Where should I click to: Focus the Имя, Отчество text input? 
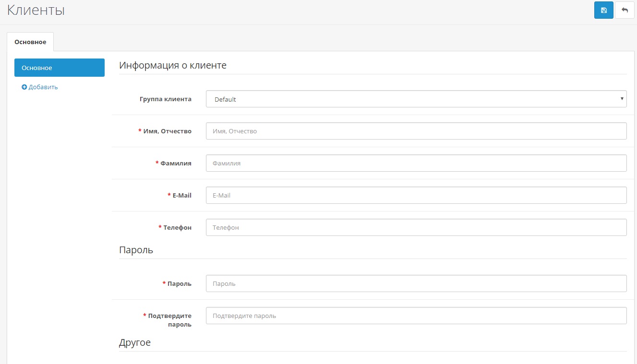(x=416, y=131)
